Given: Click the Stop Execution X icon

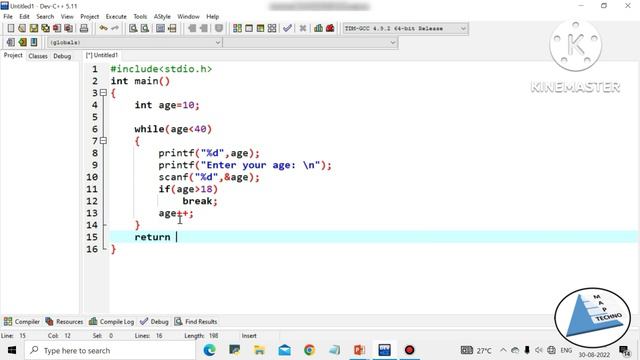Looking at the screenshot, I should (x=302, y=28).
